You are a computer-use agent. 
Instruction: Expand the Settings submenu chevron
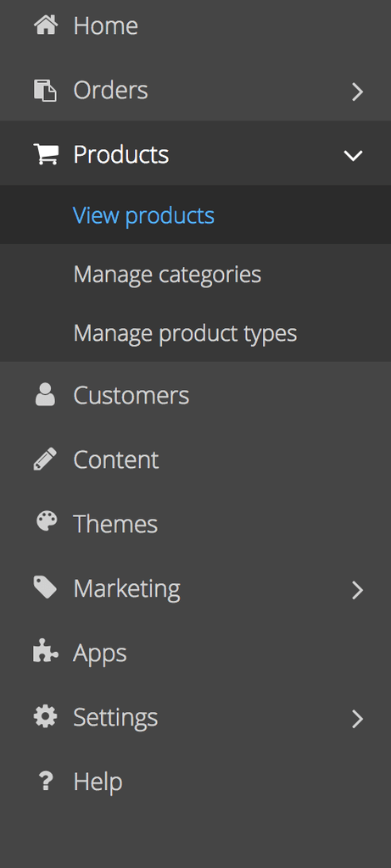(x=357, y=719)
